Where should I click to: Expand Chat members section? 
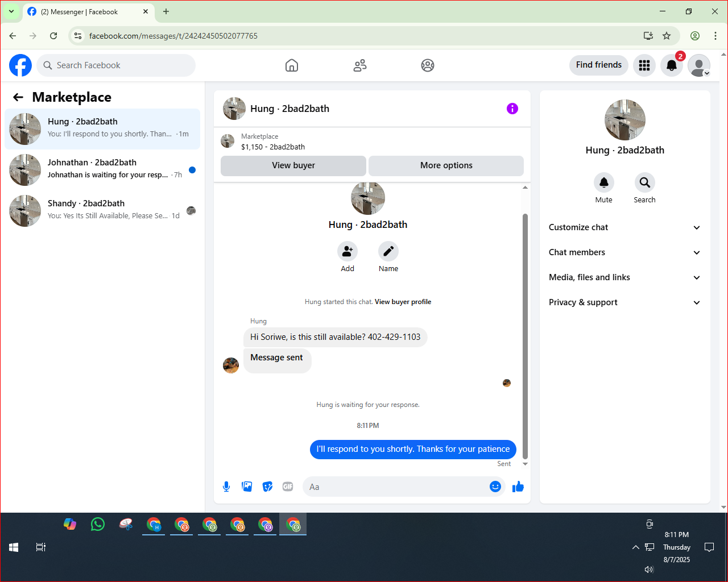click(x=624, y=252)
